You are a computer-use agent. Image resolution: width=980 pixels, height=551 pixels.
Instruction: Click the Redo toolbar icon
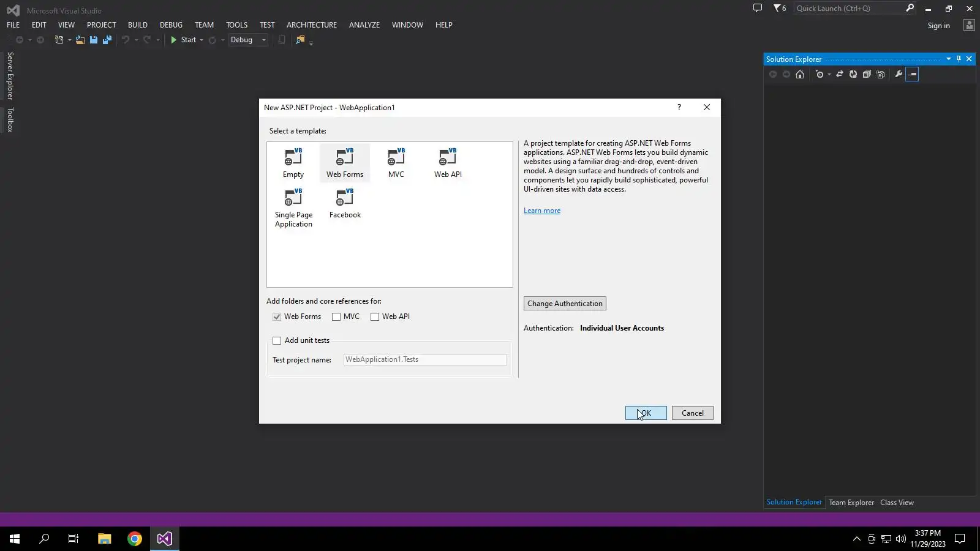click(x=147, y=40)
